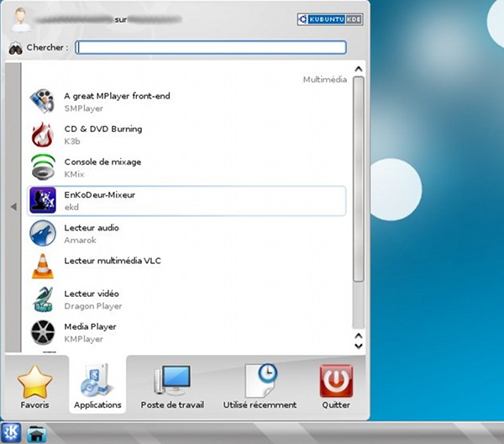Go back using the left arrow strip
Screen dimensions: 504x444
tap(13, 207)
